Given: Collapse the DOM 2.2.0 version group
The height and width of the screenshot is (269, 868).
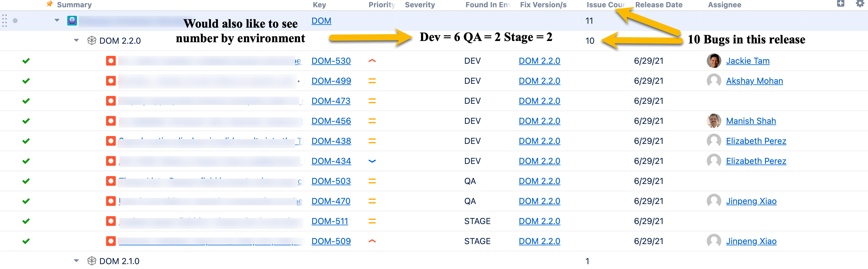Looking at the screenshot, I should point(76,40).
